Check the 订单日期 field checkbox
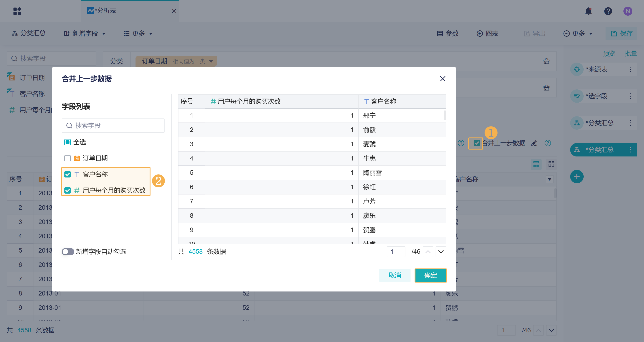The height and width of the screenshot is (342, 644). click(68, 158)
